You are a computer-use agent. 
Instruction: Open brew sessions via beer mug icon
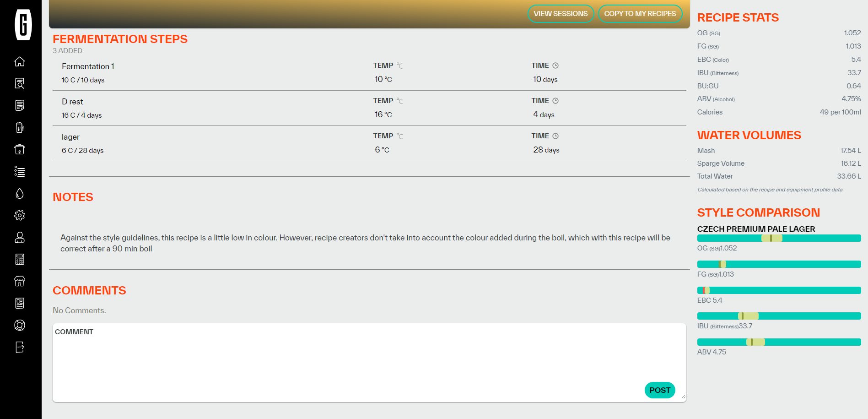[20, 127]
